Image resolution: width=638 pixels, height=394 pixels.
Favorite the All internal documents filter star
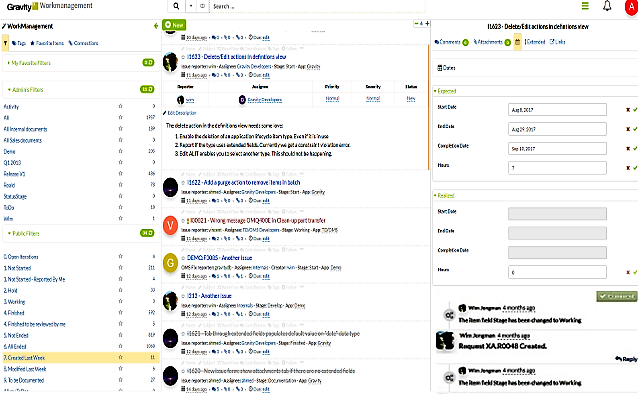tap(120, 129)
